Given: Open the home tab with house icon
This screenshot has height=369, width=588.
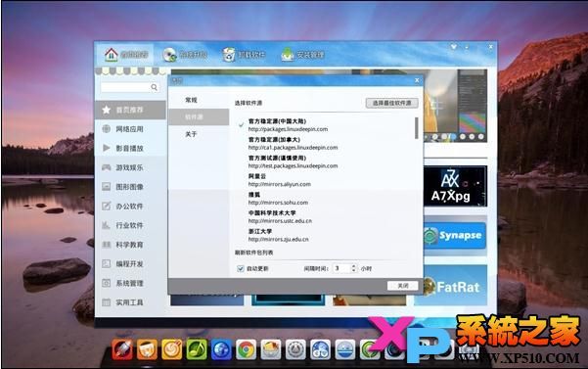Looking at the screenshot, I should [126, 55].
